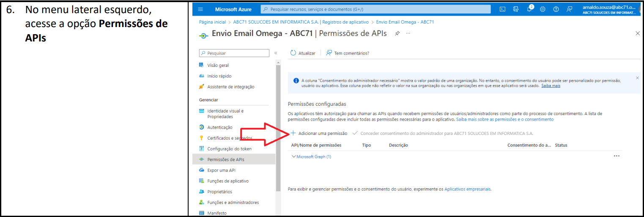Select Permissões de APIs in the sidebar
Screen dimensions: 644x217
(234, 159)
